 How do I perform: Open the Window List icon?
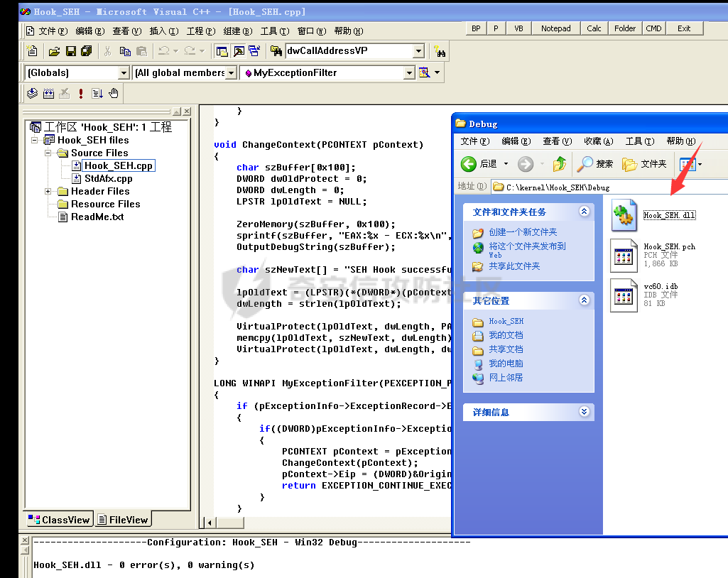coord(254,51)
